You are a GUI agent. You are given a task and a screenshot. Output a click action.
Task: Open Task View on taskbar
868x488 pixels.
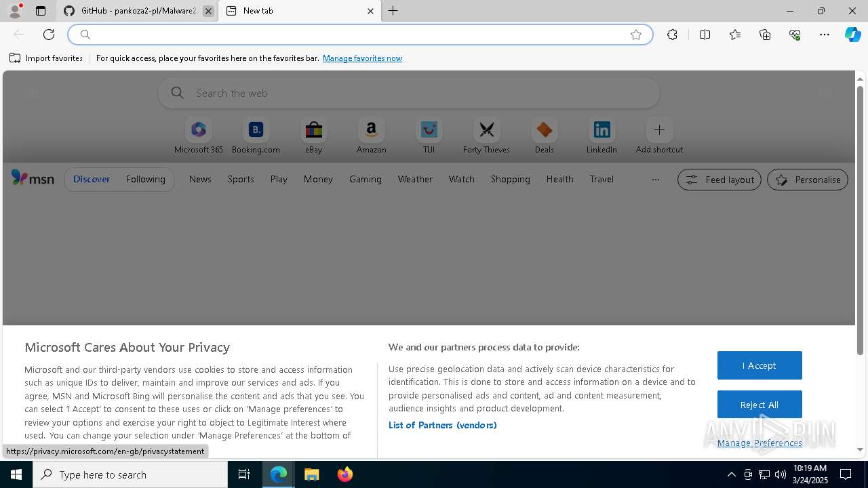coord(244,474)
